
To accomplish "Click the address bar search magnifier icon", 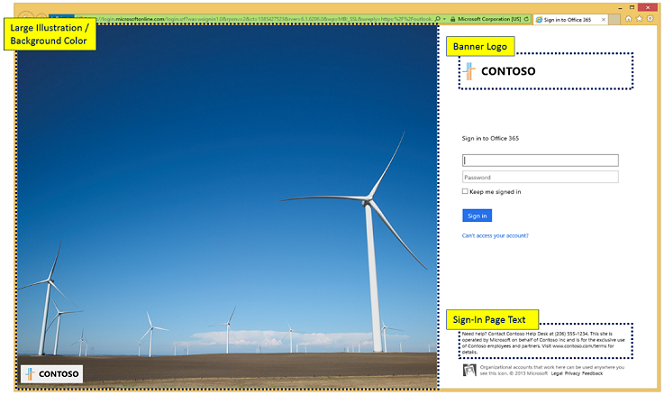I will tap(438, 19).
